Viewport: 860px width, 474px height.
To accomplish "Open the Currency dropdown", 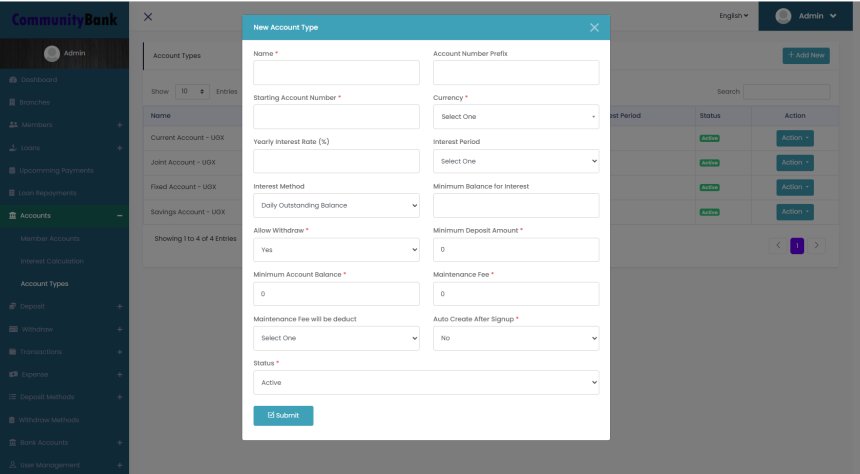I will [515, 117].
